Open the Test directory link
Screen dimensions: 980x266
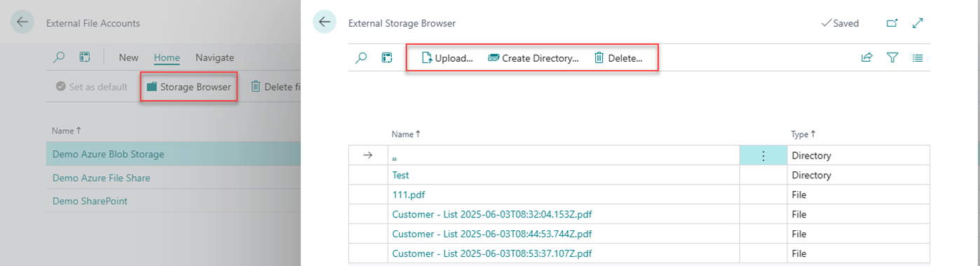click(x=400, y=175)
